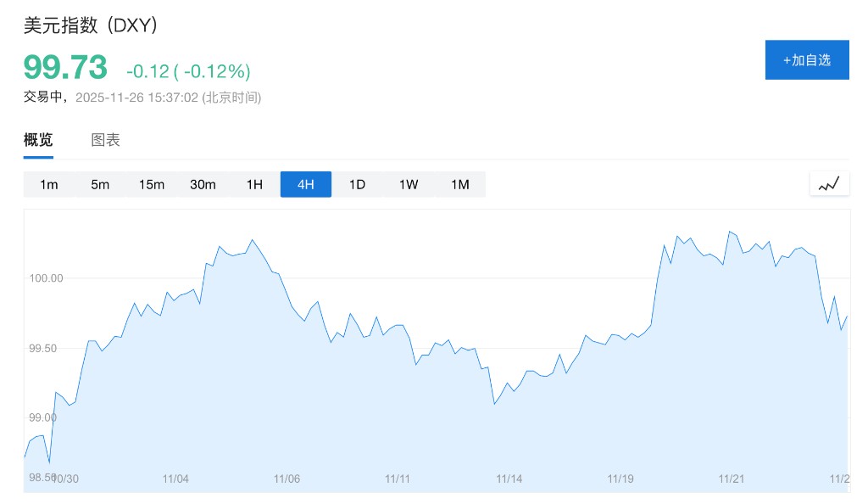Click the 美元指数 (DXY) title
Image resolution: width=868 pixels, height=504 pixels.
91,25
